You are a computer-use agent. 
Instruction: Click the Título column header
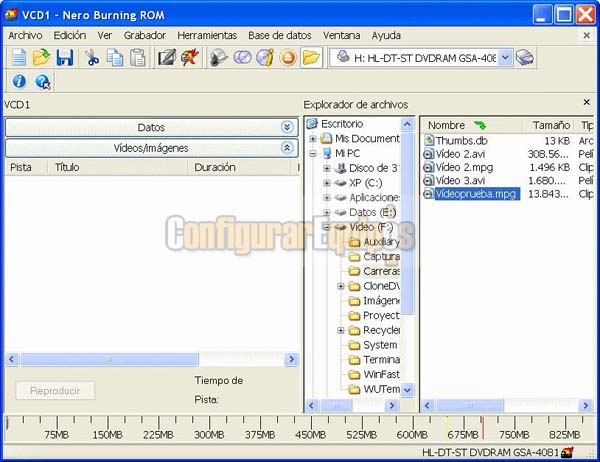(x=118, y=167)
